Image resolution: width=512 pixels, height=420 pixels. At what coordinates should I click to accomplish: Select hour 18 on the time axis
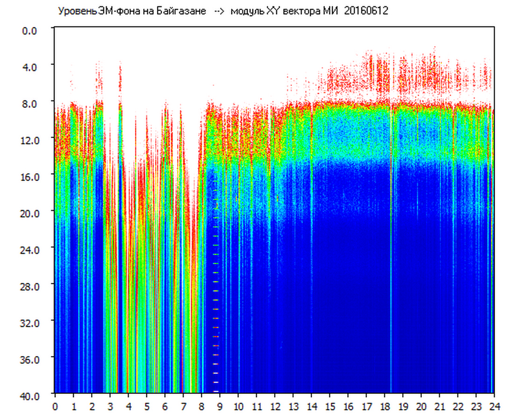pos(384,406)
